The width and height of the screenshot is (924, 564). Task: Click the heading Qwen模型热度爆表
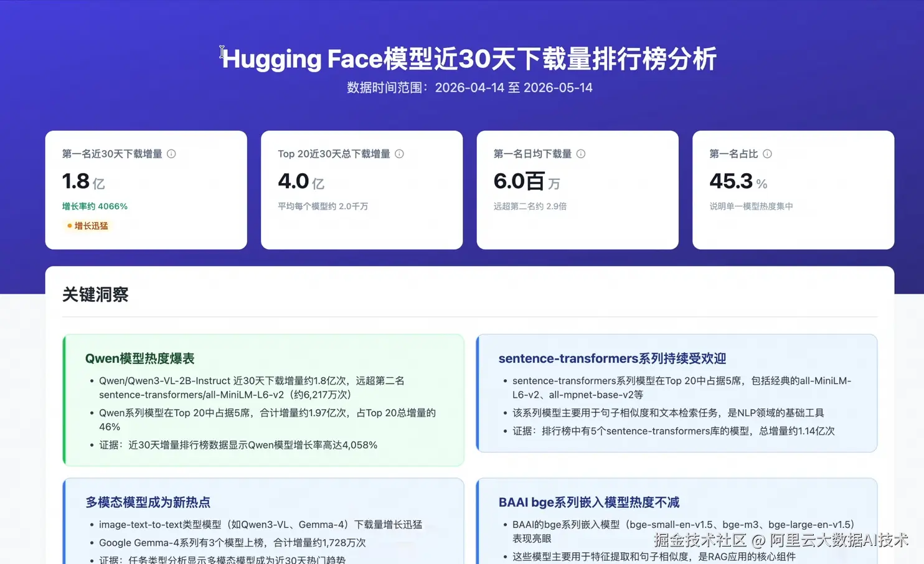coord(140,359)
